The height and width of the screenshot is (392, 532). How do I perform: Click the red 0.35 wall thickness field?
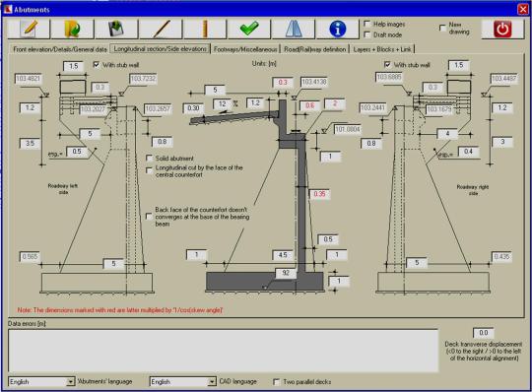[x=319, y=194]
